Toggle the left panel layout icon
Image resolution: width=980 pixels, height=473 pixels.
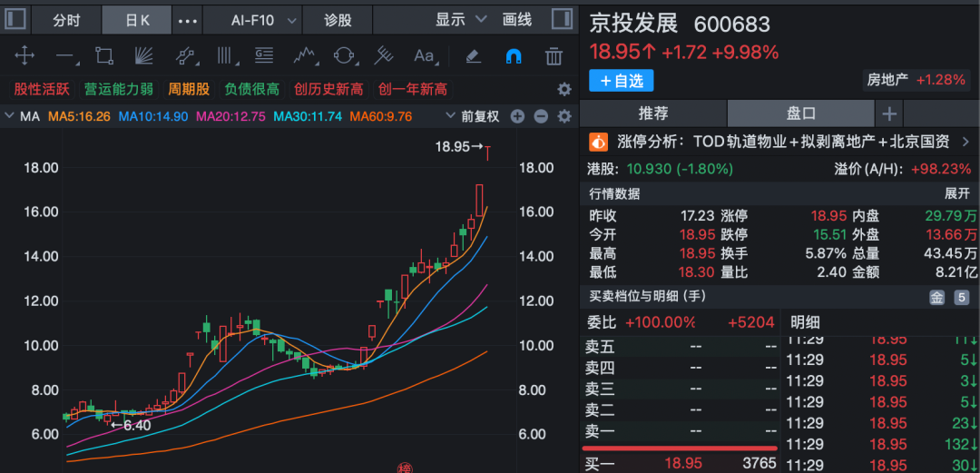tap(15, 19)
